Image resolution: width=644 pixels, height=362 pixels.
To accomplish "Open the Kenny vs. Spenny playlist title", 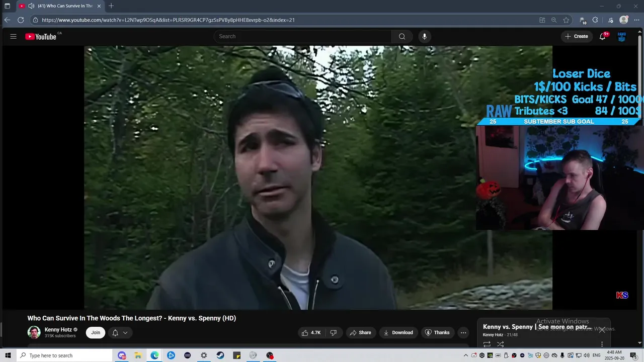I will (x=537, y=327).
